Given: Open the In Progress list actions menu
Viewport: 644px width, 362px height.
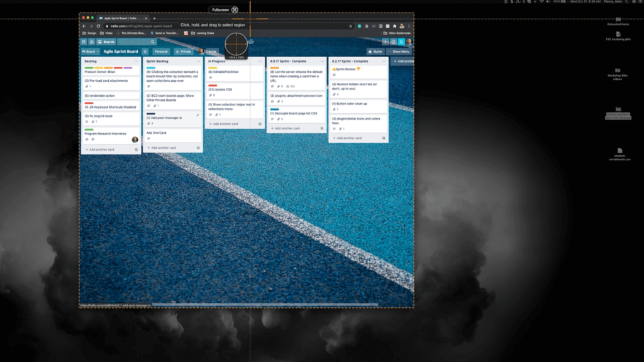Looking at the screenshot, I should (260, 61).
